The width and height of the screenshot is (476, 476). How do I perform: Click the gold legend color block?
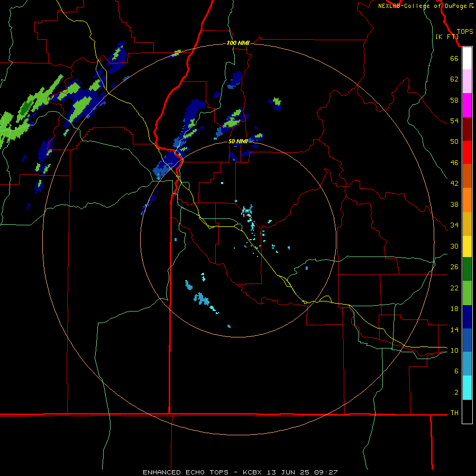tap(467, 224)
